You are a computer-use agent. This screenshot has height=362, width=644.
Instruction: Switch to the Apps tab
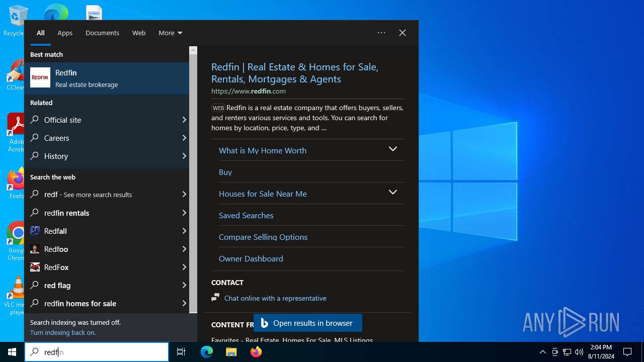pyautogui.click(x=65, y=33)
